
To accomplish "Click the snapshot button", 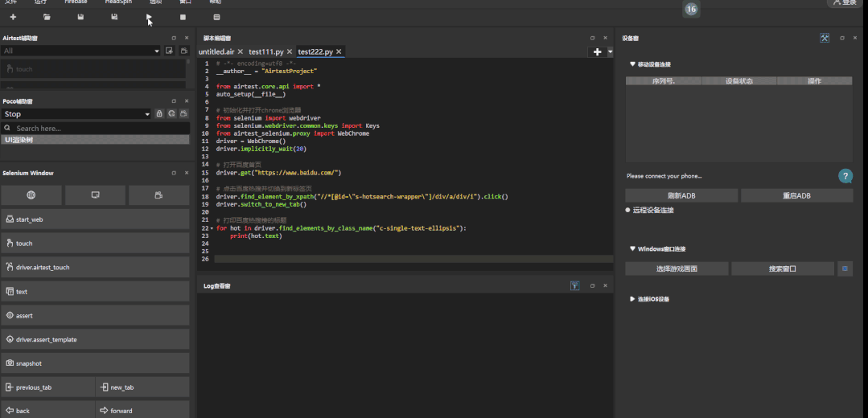I will coord(95,363).
